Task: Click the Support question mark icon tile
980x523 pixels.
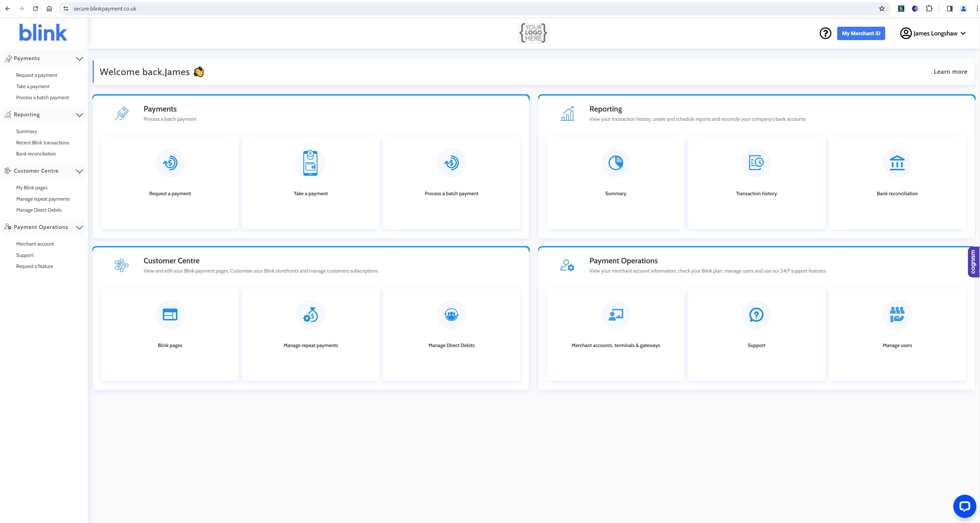Action: click(756, 315)
